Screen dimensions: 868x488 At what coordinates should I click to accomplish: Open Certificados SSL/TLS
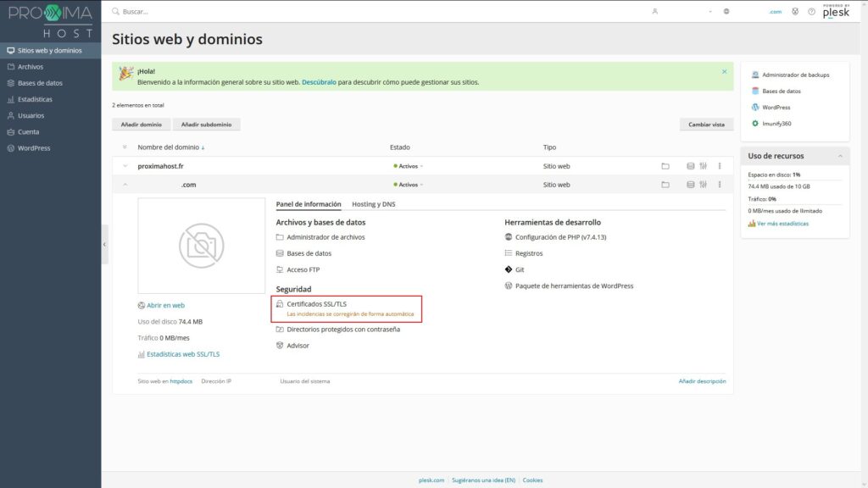[317, 304]
